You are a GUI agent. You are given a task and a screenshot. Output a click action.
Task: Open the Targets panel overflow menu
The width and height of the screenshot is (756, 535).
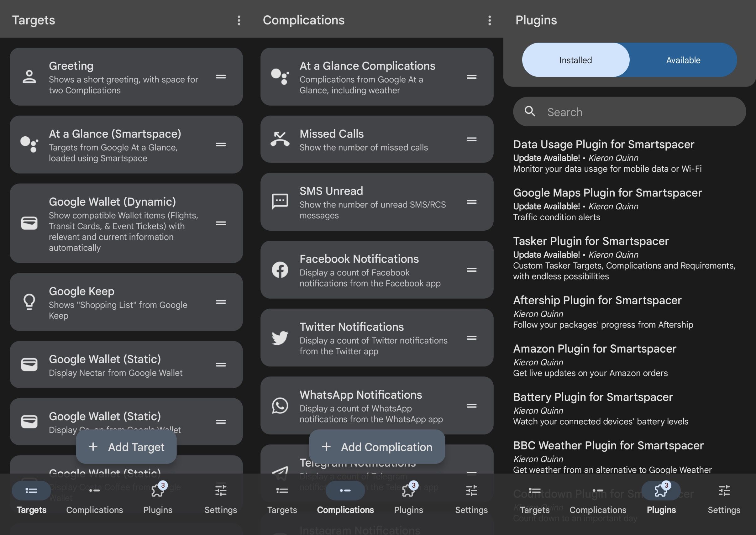tap(239, 20)
